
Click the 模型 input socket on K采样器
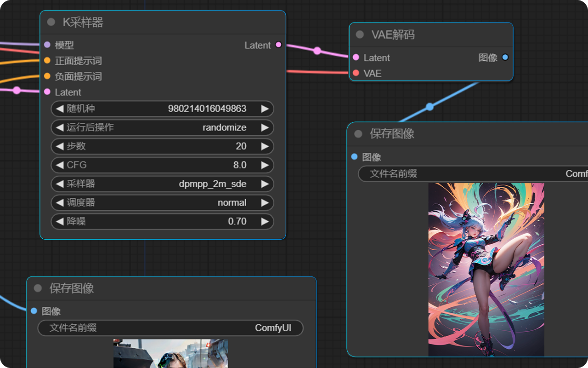pyautogui.click(x=47, y=45)
